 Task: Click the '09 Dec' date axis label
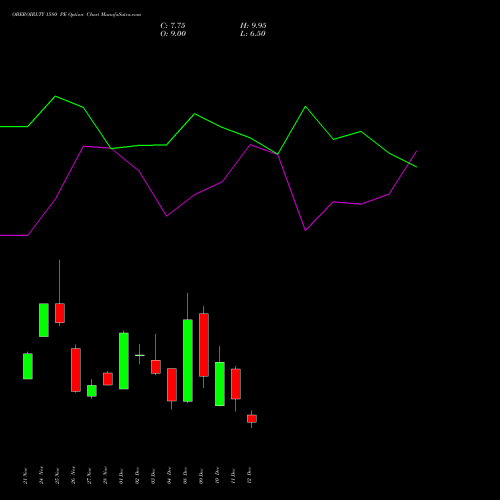point(201,476)
